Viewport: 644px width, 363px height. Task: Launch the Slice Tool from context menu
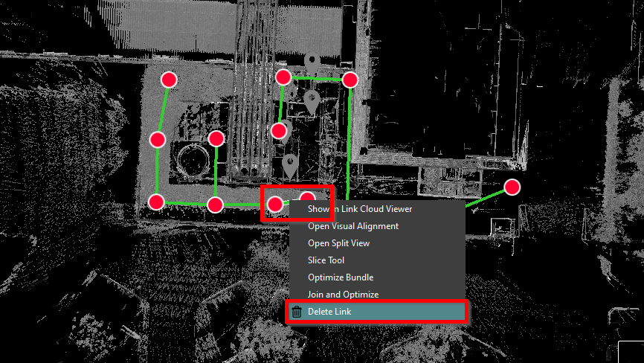[x=326, y=260]
